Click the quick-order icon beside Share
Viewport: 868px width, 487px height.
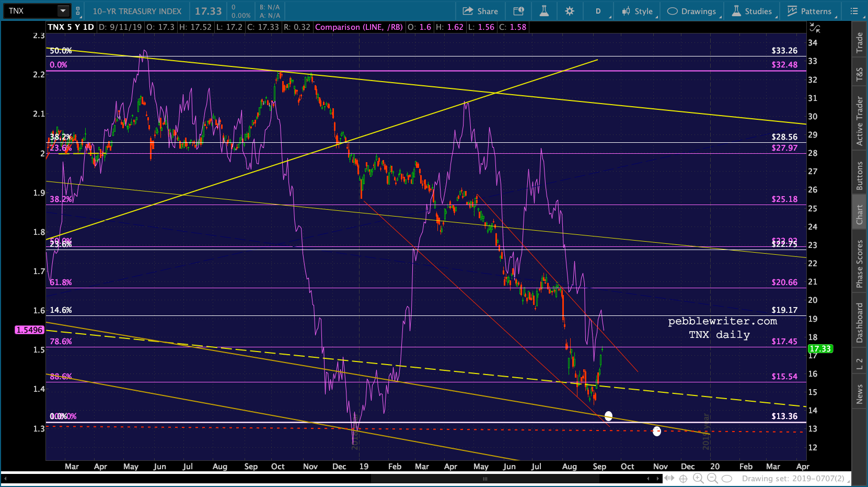[518, 11]
